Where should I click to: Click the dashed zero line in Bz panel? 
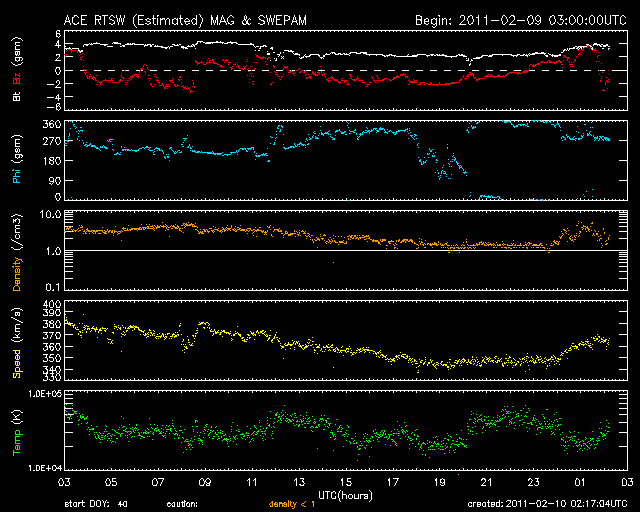coord(346,70)
